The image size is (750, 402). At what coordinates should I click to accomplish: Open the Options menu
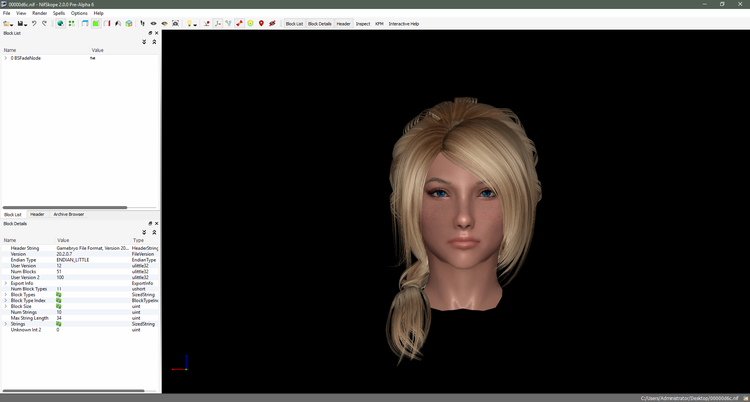point(79,13)
